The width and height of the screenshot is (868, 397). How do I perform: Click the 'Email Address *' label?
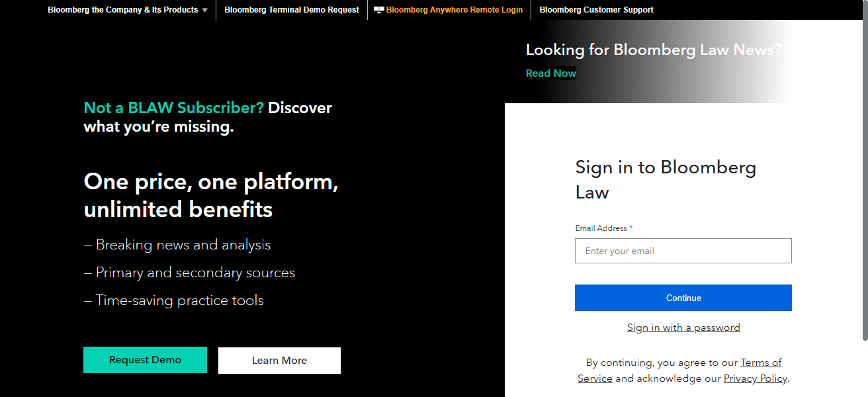(604, 228)
